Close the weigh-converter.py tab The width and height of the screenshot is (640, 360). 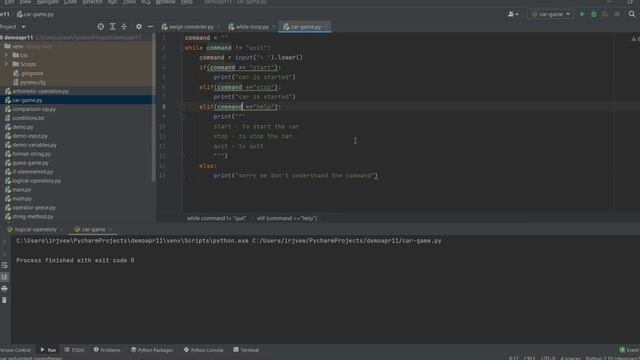(x=219, y=27)
